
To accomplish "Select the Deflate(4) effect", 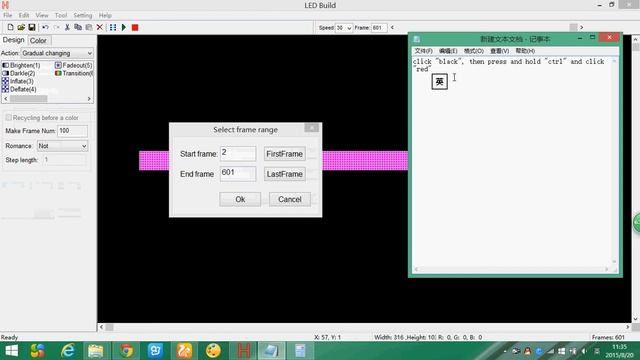I will pos(19,89).
